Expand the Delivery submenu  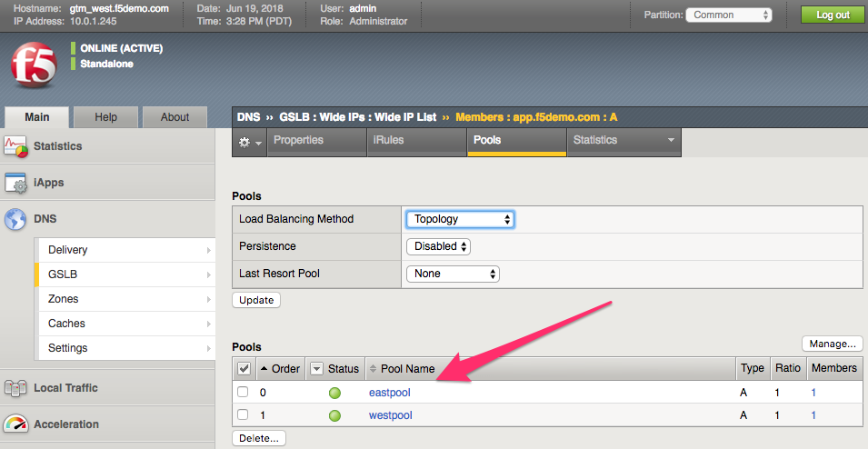tap(209, 250)
